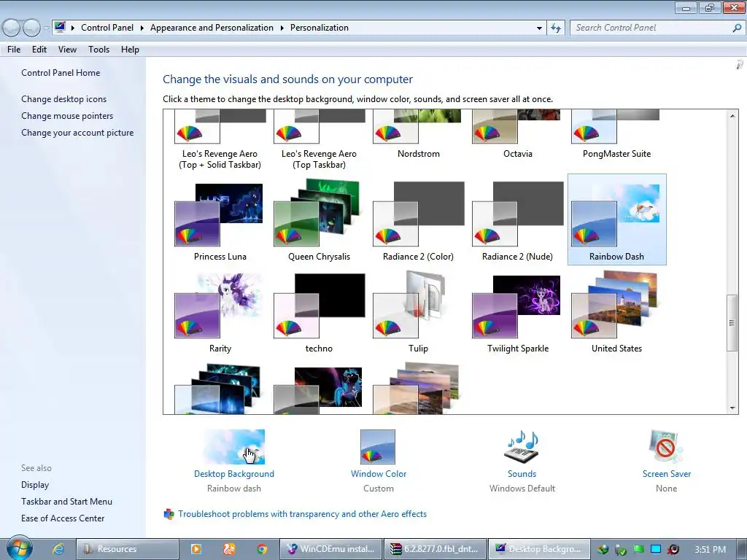Image resolution: width=747 pixels, height=560 pixels.
Task: Open the Display link
Action: tap(35, 485)
